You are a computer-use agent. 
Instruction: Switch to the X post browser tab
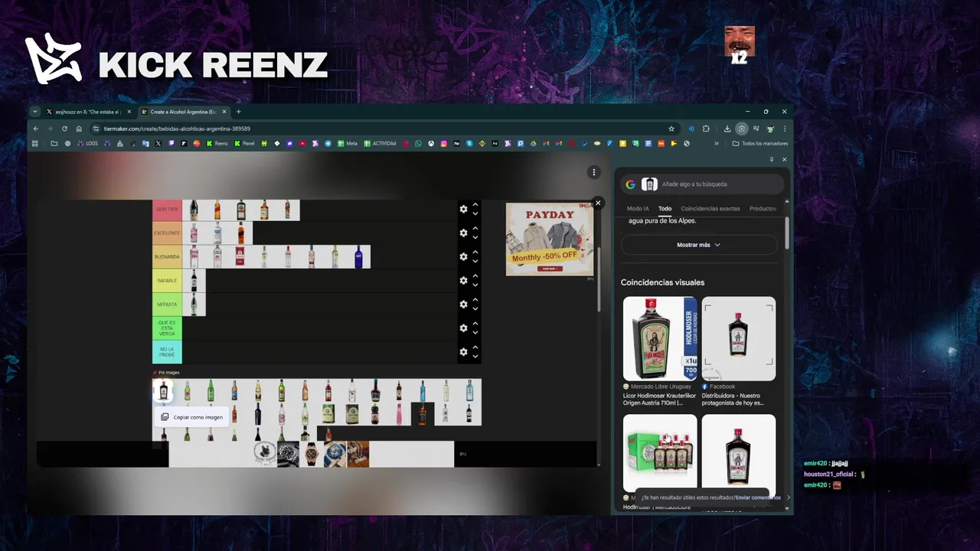88,112
